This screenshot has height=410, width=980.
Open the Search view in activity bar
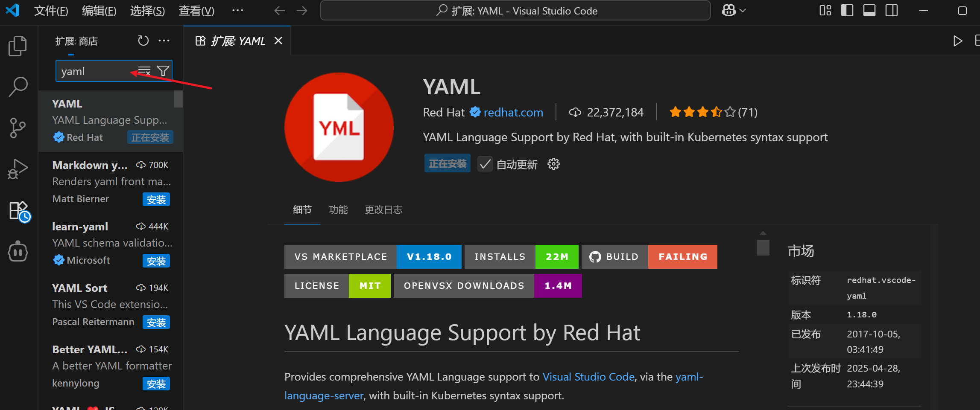[x=18, y=87]
